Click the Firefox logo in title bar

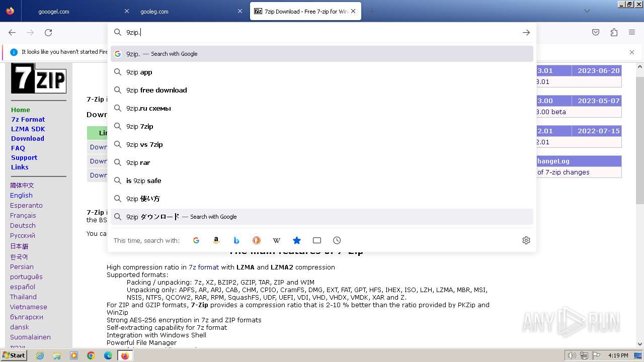point(10,11)
